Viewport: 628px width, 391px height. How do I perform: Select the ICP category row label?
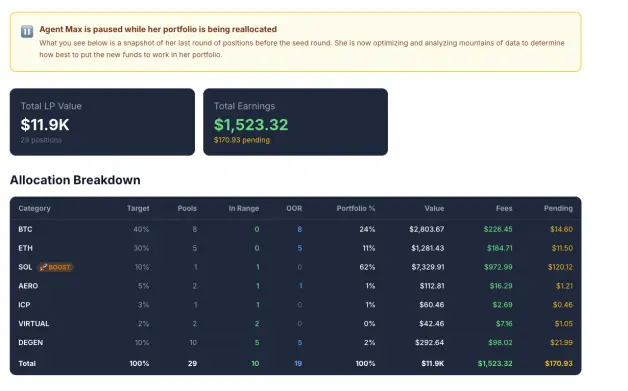tap(24, 305)
